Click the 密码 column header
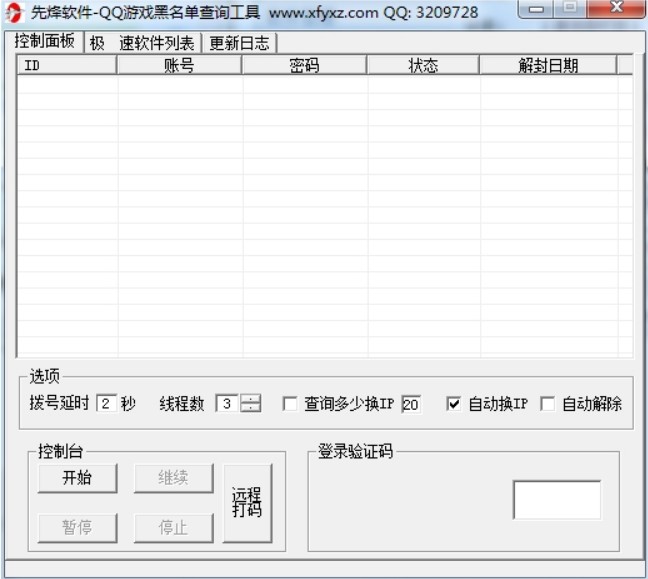 (x=304, y=65)
